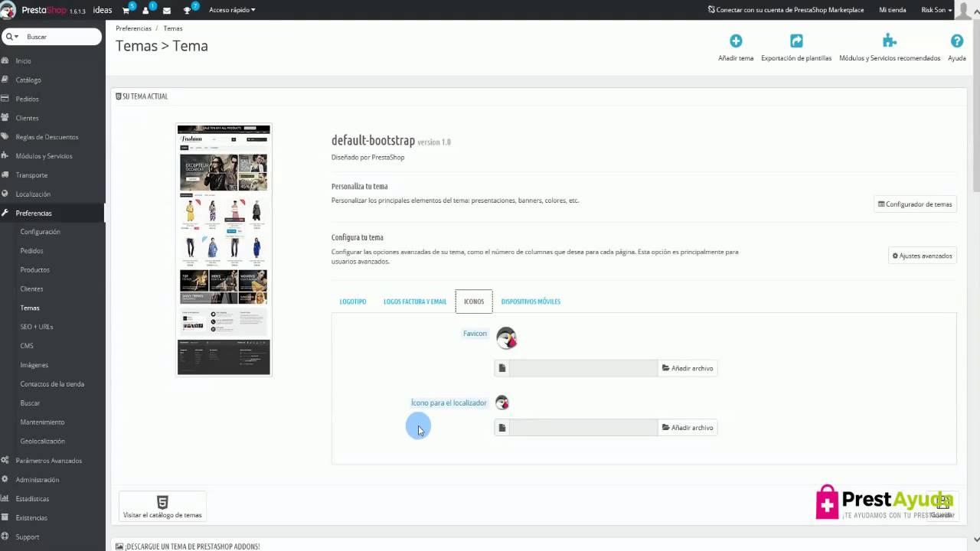
Task: Click the Configurador de temas button
Action: pos(915,204)
